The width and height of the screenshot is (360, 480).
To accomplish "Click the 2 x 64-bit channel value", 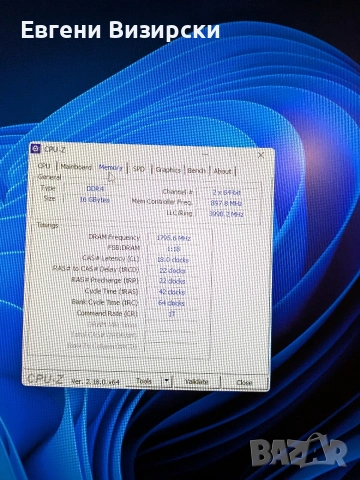I will (227, 192).
